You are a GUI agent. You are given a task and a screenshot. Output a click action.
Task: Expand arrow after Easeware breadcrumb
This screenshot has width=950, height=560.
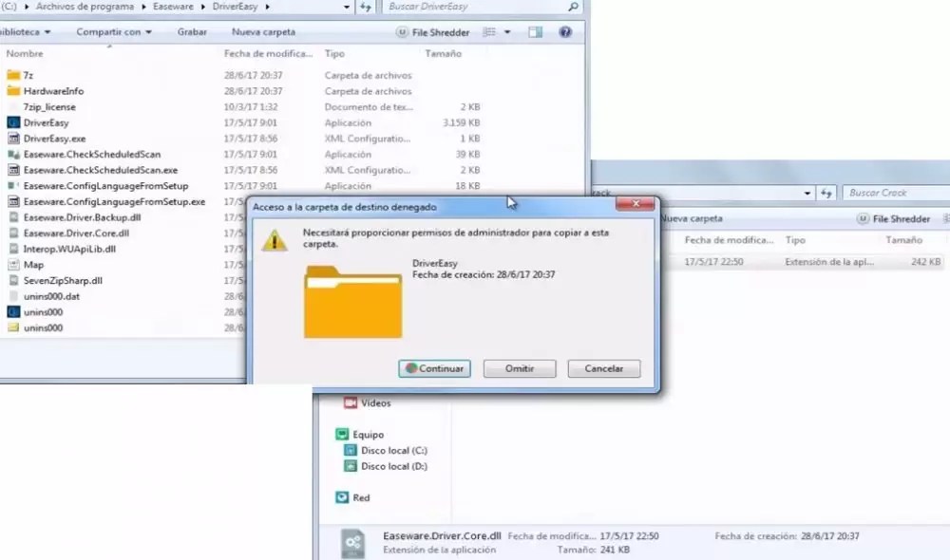(203, 7)
